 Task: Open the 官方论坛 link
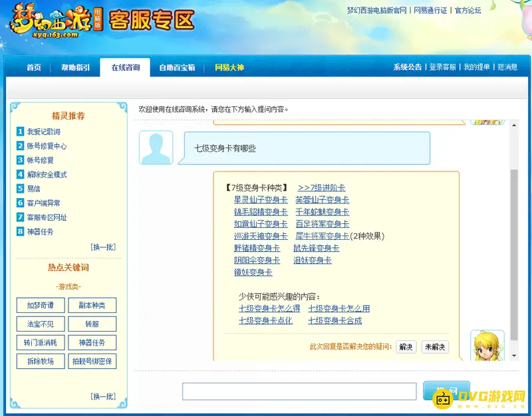(x=468, y=11)
